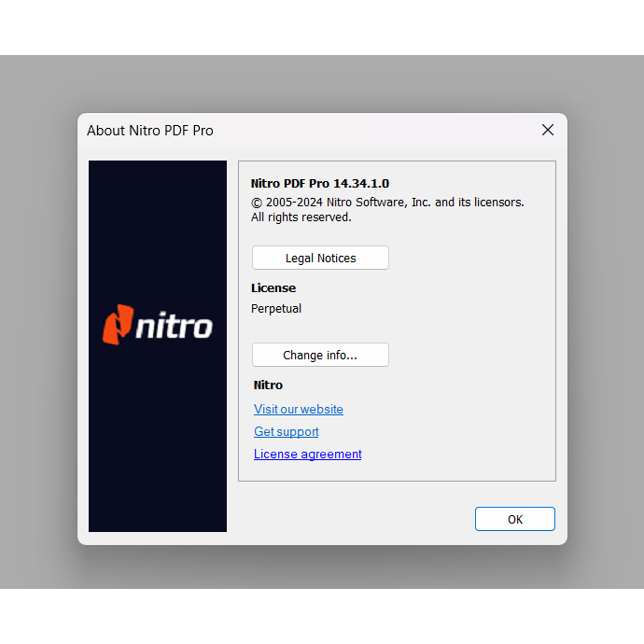
Task: Click the License heading
Action: point(273,287)
